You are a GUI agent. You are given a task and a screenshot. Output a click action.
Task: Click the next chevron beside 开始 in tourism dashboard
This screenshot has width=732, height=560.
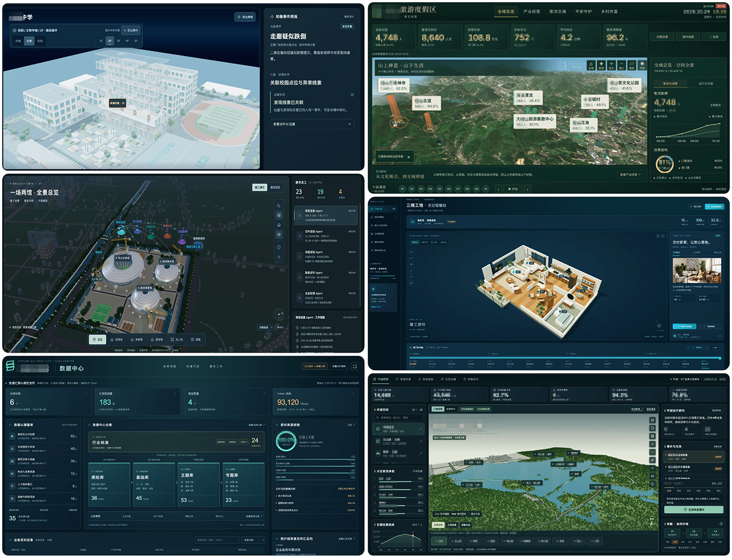coord(527,189)
